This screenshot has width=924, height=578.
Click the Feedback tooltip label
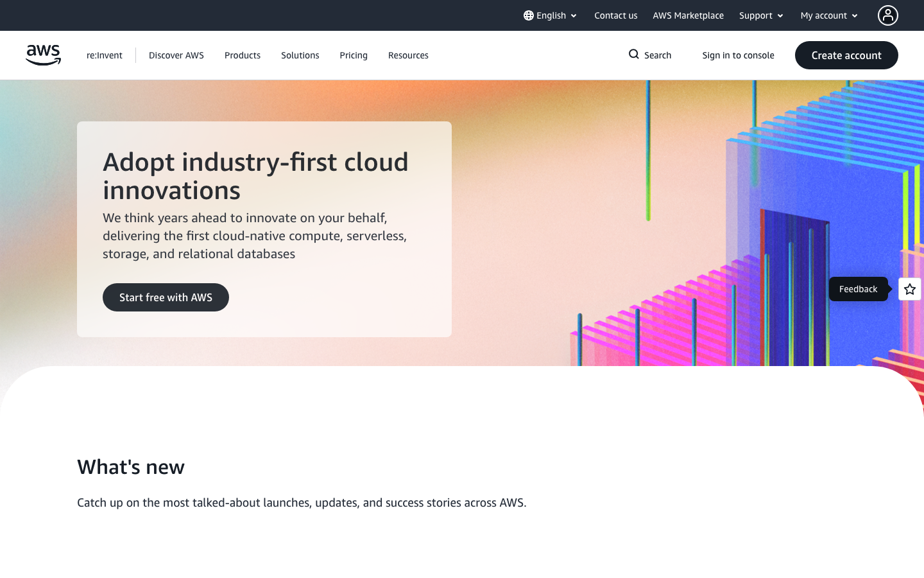coord(859,289)
